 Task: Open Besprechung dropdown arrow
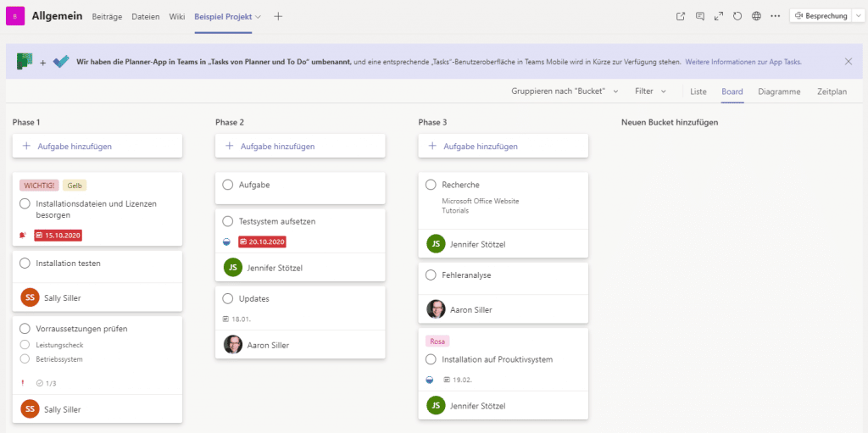click(x=857, y=16)
